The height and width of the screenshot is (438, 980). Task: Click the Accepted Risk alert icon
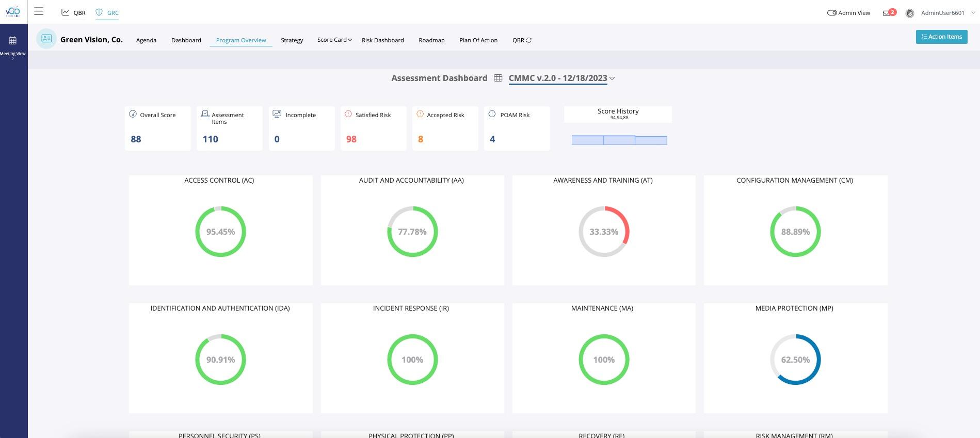coord(420,114)
